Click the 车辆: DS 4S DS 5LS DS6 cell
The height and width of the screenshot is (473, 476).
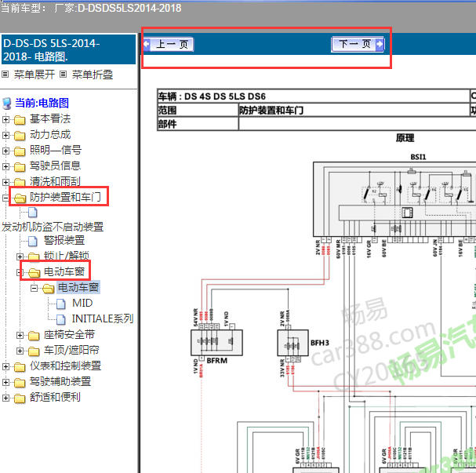pos(314,96)
